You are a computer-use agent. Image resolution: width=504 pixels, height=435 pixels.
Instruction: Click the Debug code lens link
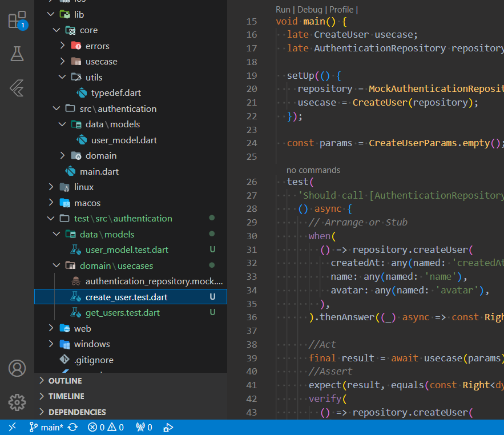311,9
